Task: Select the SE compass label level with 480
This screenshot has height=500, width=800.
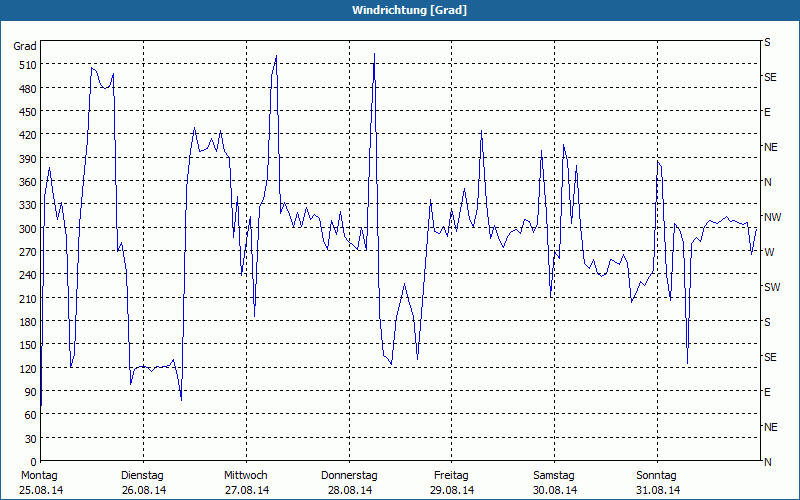Action: click(x=770, y=77)
